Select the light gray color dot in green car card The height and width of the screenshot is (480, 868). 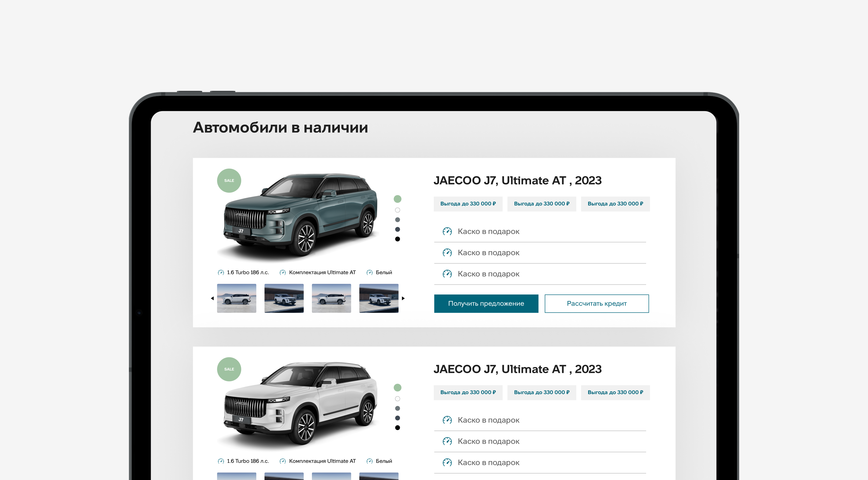pos(398,220)
